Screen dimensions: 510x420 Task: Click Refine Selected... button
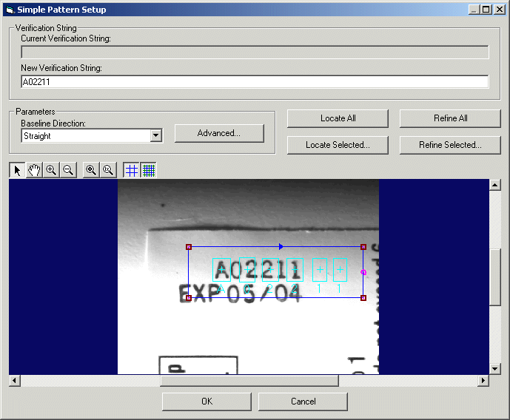(450, 145)
